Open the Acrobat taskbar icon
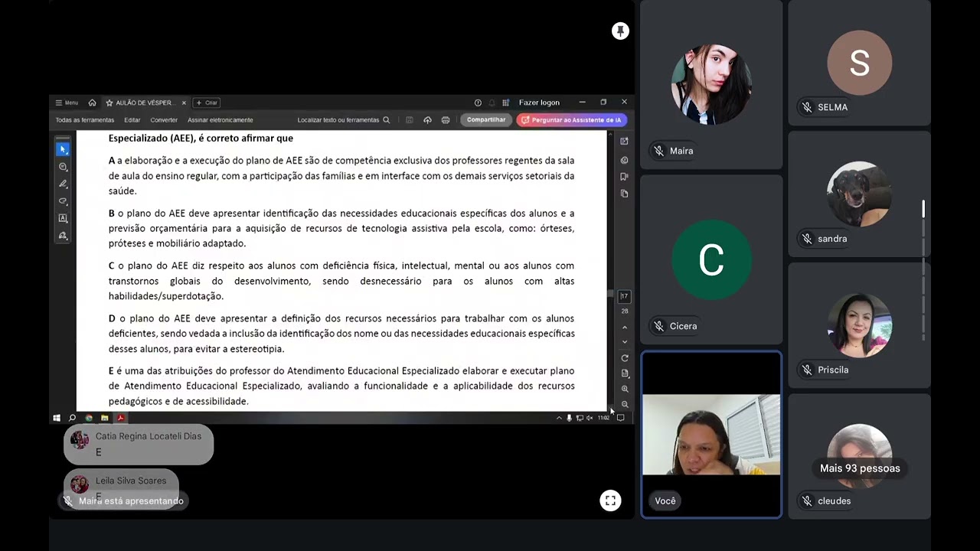The height and width of the screenshot is (551, 980). coord(120,418)
